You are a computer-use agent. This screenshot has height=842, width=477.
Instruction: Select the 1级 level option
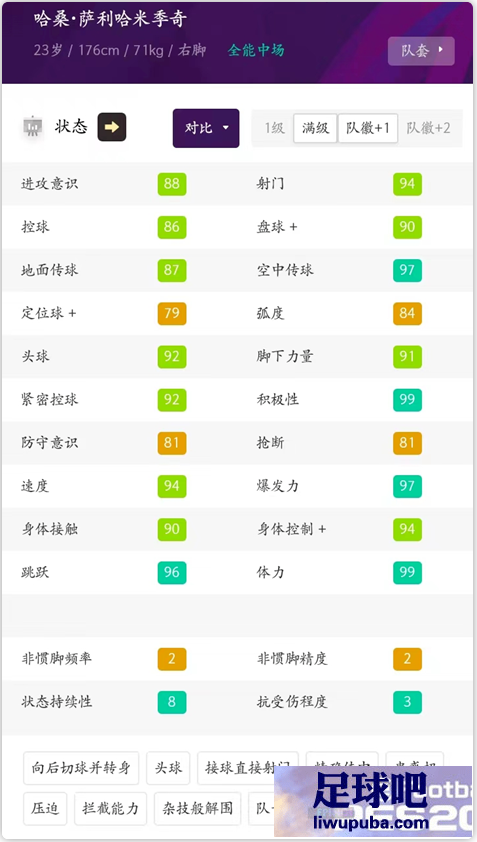pos(274,128)
